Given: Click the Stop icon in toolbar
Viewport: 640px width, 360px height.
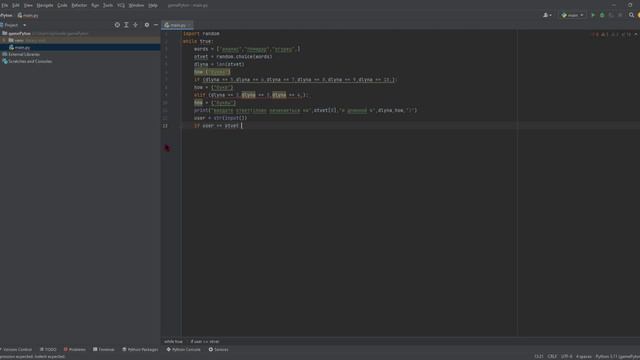Looking at the screenshot, I should pos(620,15).
